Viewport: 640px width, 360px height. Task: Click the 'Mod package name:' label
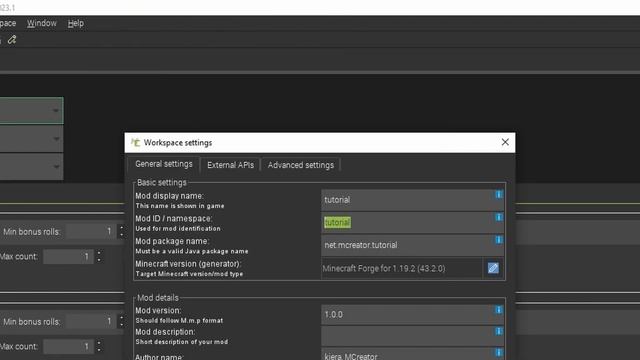click(x=172, y=241)
